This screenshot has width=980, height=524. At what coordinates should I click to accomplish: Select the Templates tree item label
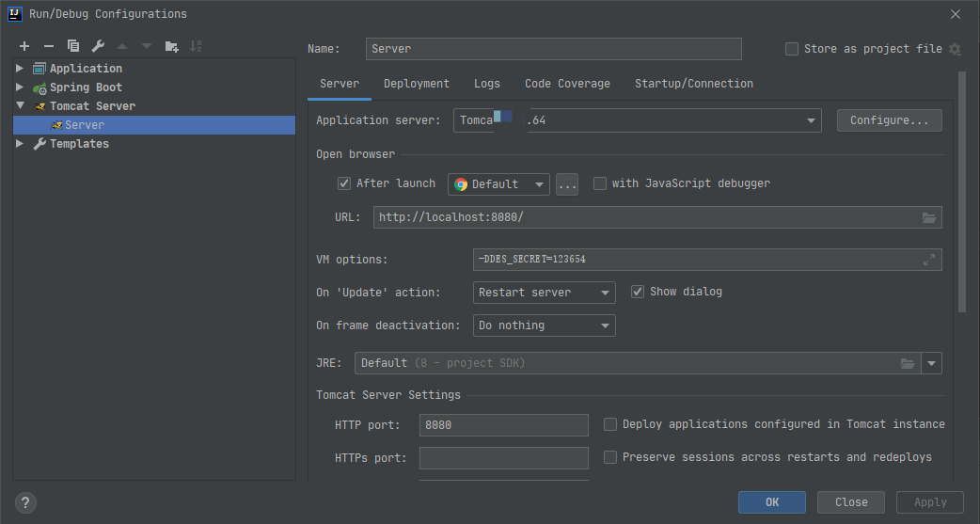click(x=79, y=144)
